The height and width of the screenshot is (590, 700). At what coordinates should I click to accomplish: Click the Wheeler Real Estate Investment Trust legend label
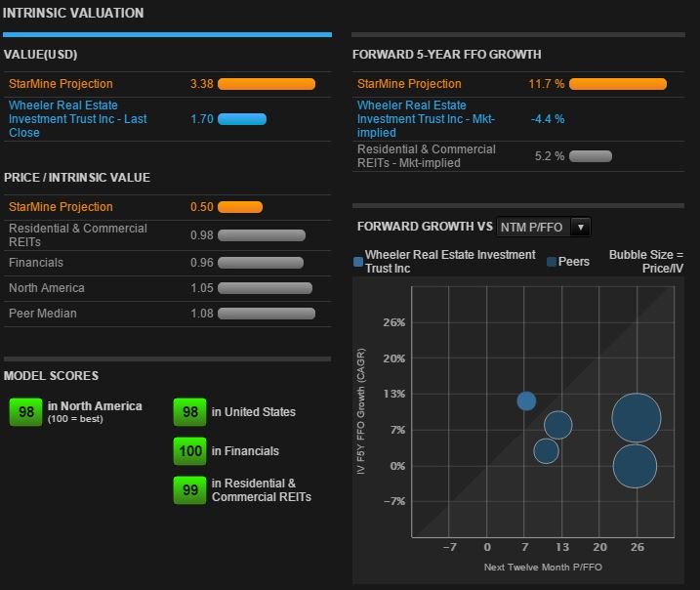(x=450, y=261)
